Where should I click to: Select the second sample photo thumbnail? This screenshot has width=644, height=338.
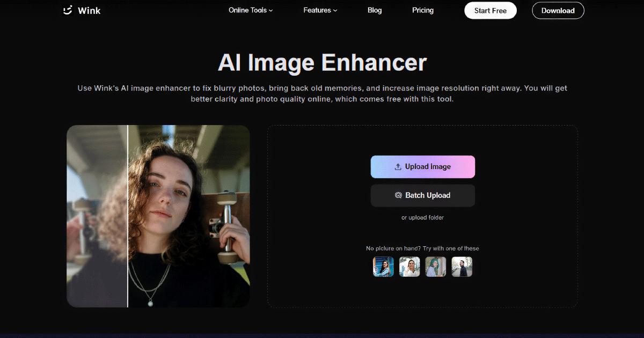pos(409,267)
